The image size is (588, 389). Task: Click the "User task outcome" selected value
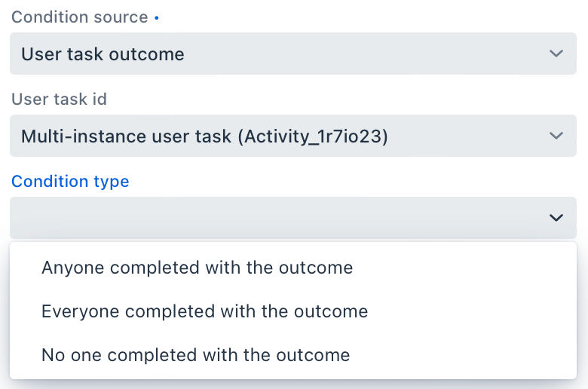point(103,54)
